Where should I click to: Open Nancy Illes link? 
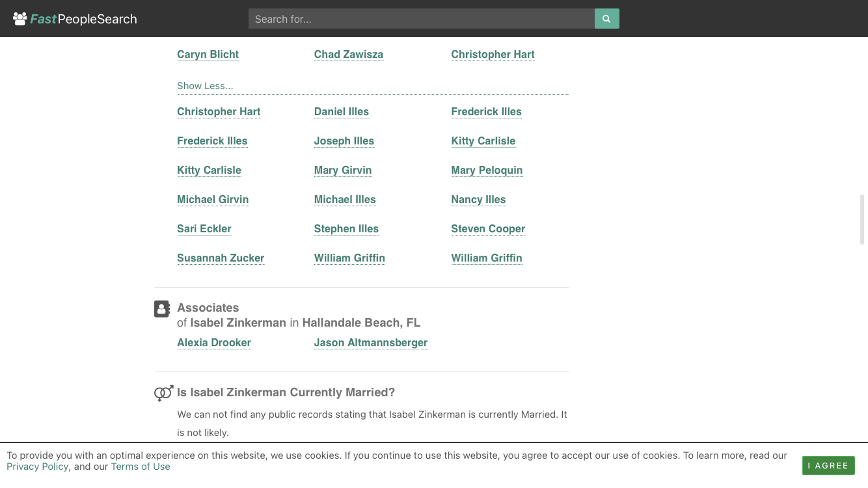coord(478,200)
